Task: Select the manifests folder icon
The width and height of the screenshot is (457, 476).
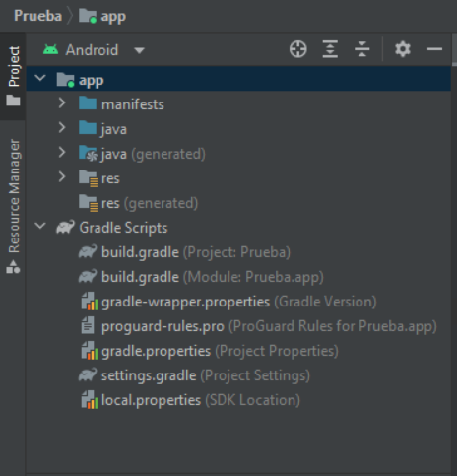Action: pos(88,103)
